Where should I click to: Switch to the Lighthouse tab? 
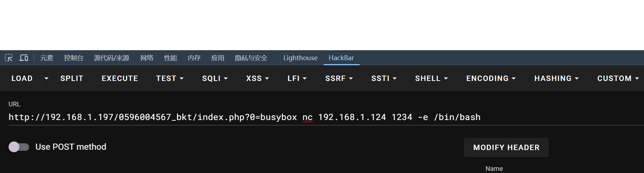tap(300, 58)
